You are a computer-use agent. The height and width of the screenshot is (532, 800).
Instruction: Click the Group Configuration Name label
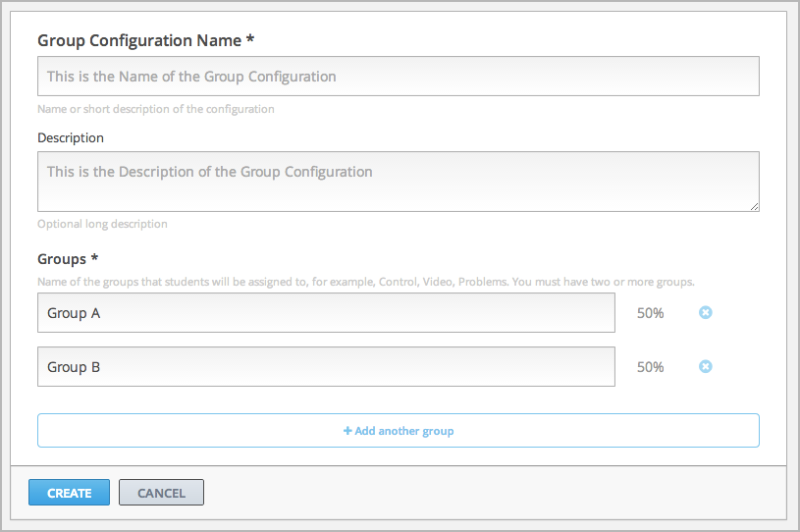click(138, 40)
